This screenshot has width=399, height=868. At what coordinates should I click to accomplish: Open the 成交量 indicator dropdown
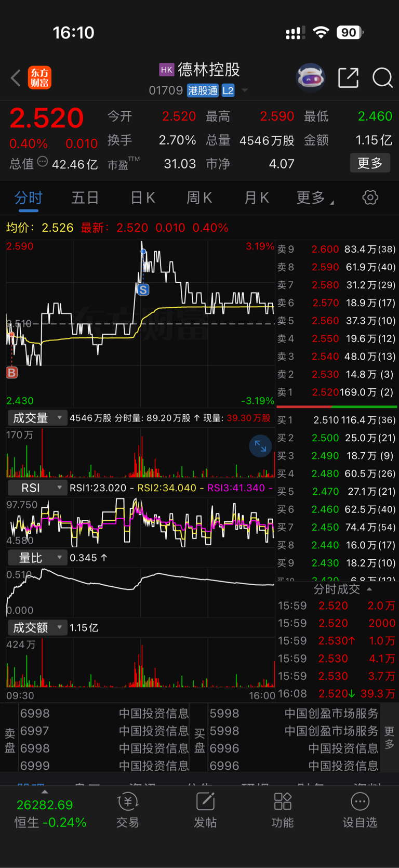coord(37,418)
